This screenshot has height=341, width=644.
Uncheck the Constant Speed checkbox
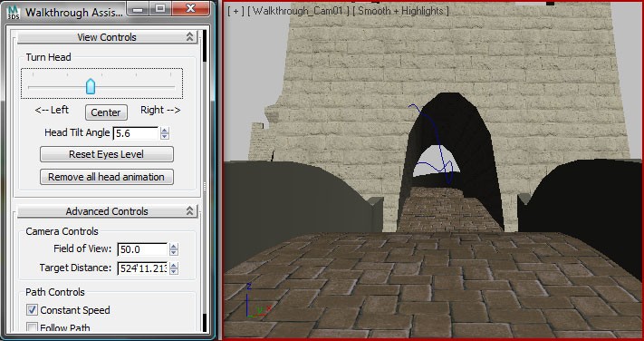click(x=32, y=310)
